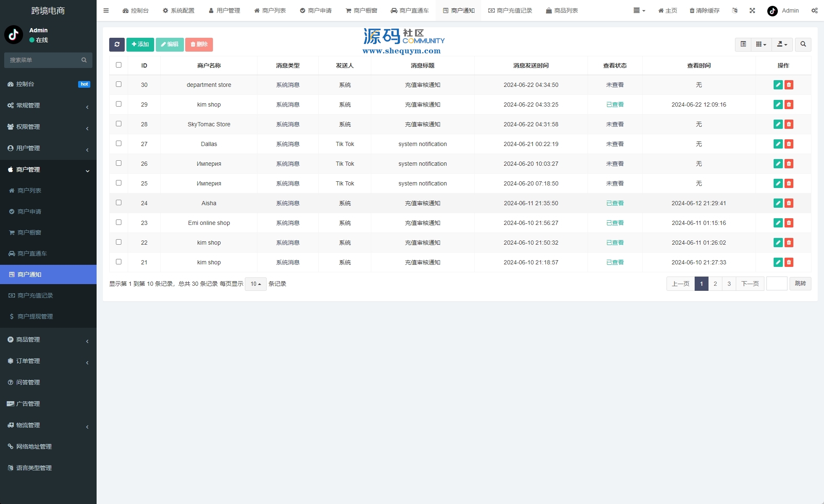Click the delete icon for row 29
The height and width of the screenshot is (504, 824).
tap(789, 104)
